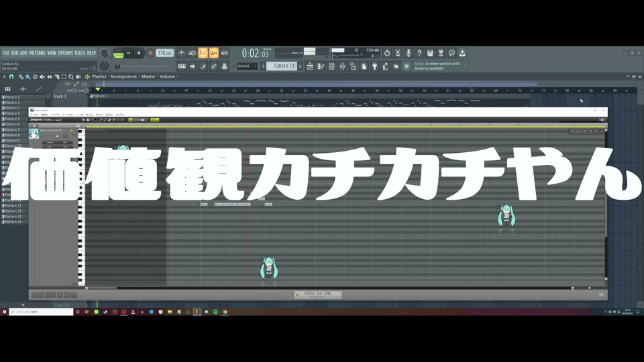
Task: Open the Mixer icon
Action: 342,66
